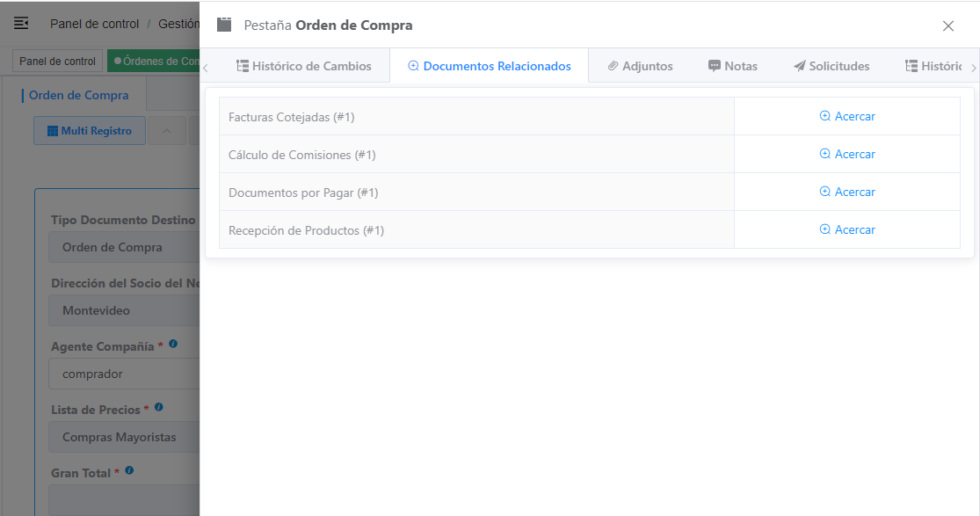This screenshot has height=516, width=980.
Task: Click Acercar for Facturas Cotejadas
Action: 847,116
